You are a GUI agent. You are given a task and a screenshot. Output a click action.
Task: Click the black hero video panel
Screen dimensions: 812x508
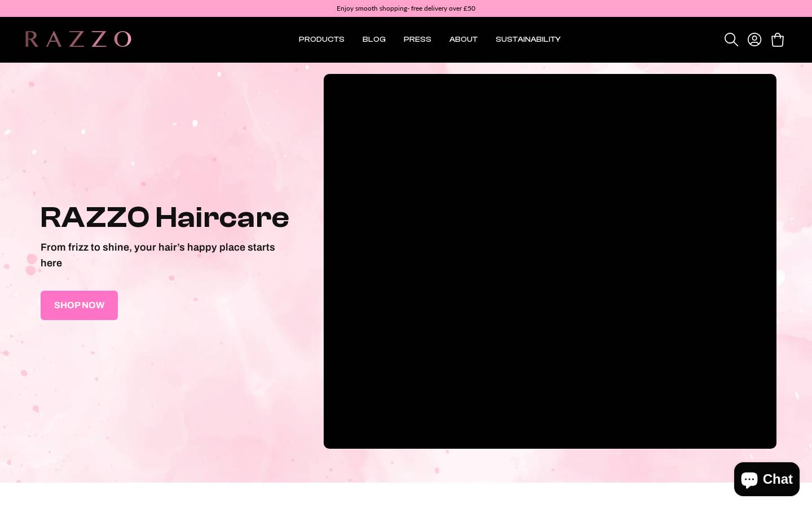pyautogui.click(x=550, y=261)
